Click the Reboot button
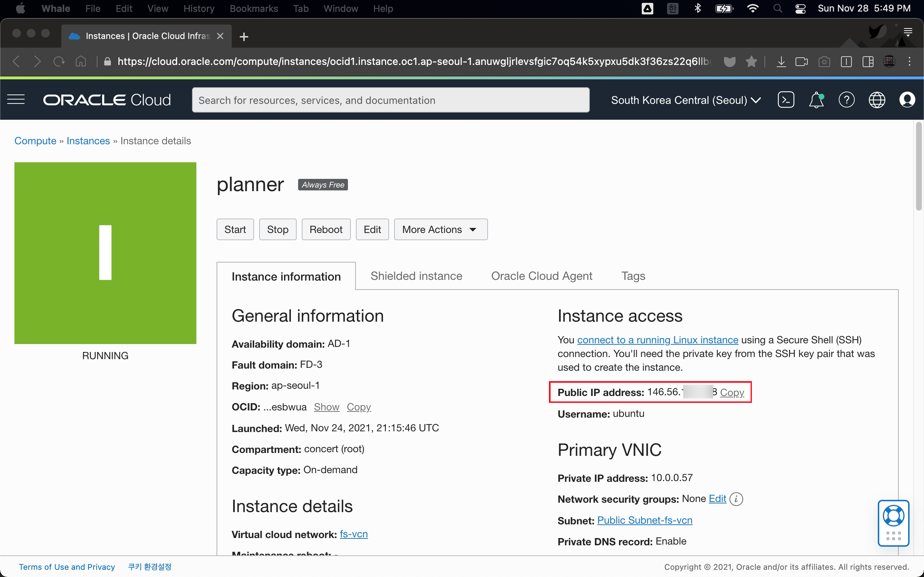924x577 pixels. pos(326,229)
